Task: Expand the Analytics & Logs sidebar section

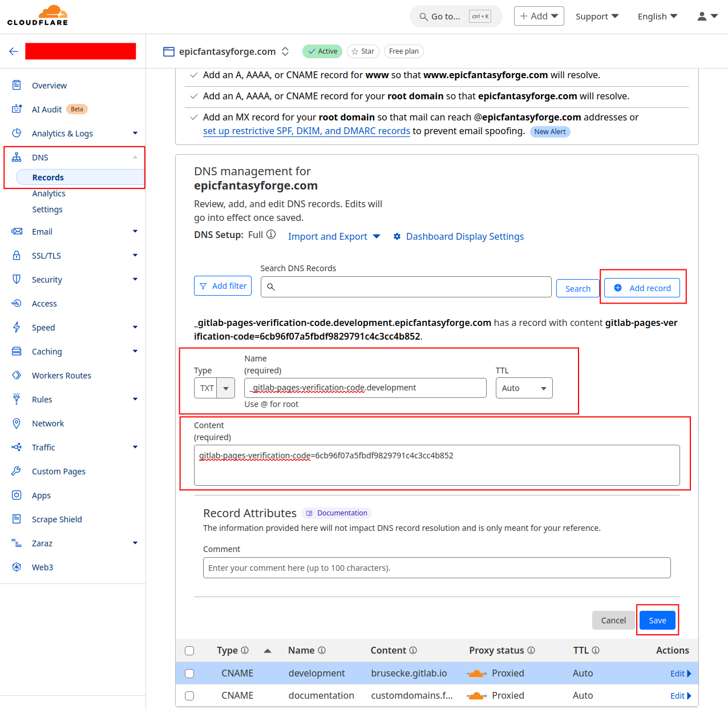Action: (x=135, y=133)
